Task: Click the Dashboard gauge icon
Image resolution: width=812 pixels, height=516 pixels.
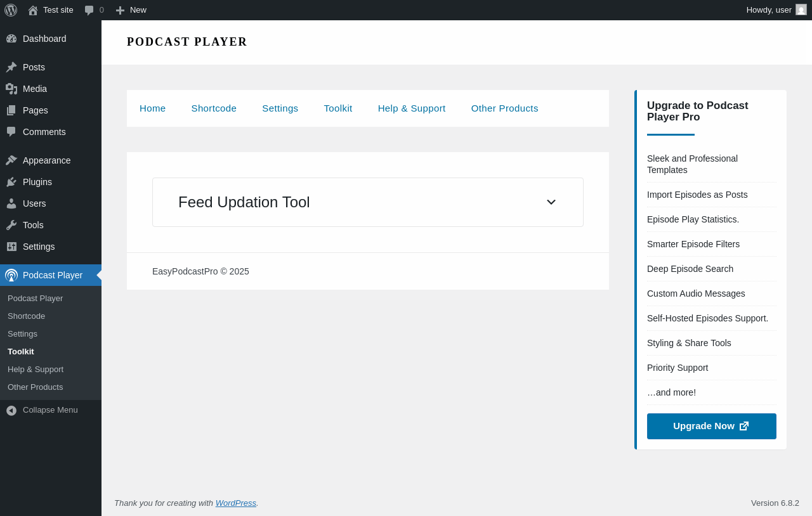Action: click(x=11, y=39)
